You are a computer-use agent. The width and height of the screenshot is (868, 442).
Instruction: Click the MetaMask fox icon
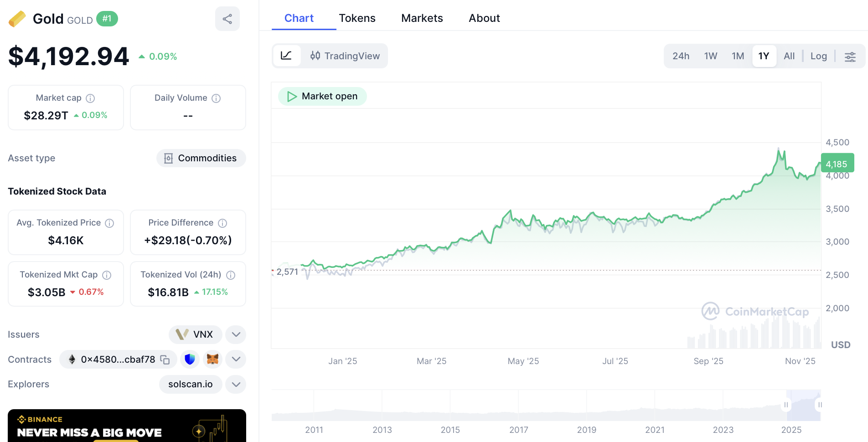click(x=212, y=360)
